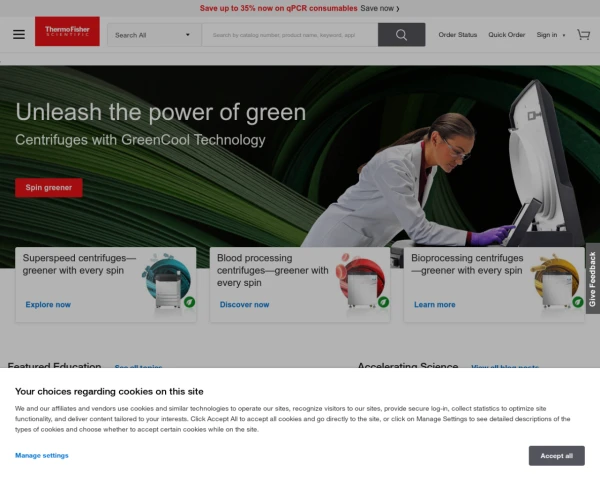Image resolution: width=600 pixels, height=480 pixels.
Task: Click the Unleash the power of green headline
Action: click(161, 113)
